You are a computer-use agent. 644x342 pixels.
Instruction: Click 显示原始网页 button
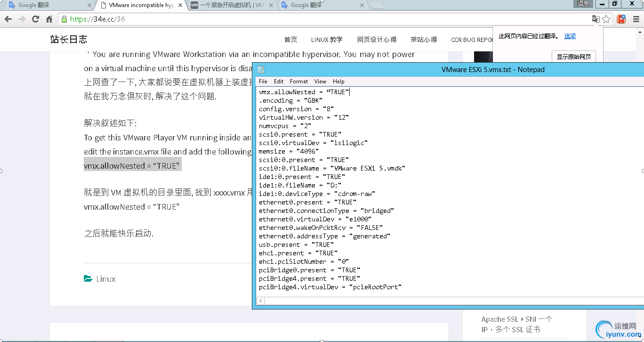(x=574, y=57)
